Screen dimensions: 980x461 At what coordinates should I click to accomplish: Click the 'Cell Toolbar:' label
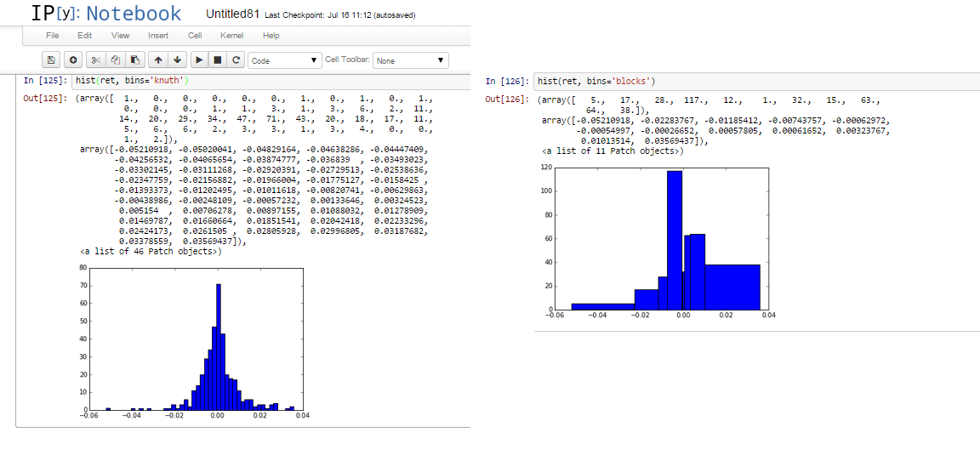347,60
